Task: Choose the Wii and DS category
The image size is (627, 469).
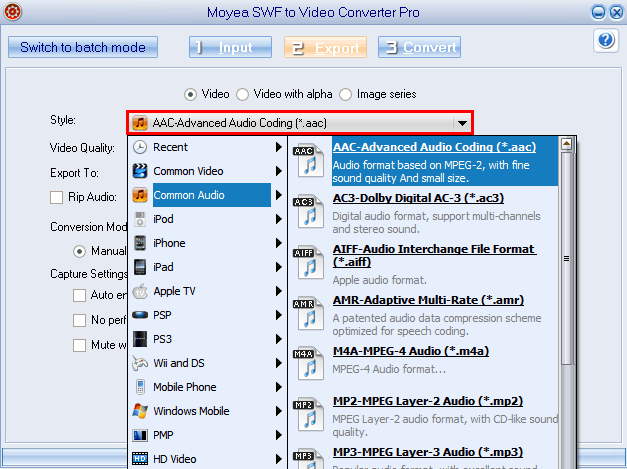Action: click(x=208, y=363)
